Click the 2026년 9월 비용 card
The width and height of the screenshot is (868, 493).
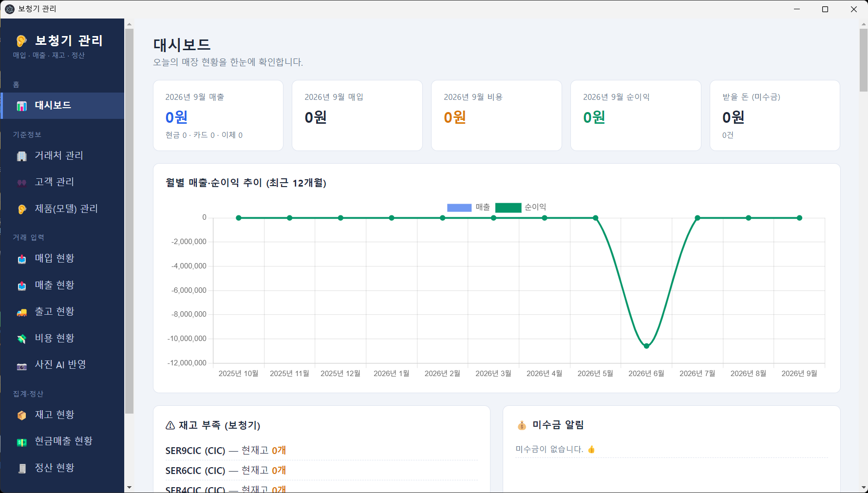[496, 115]
